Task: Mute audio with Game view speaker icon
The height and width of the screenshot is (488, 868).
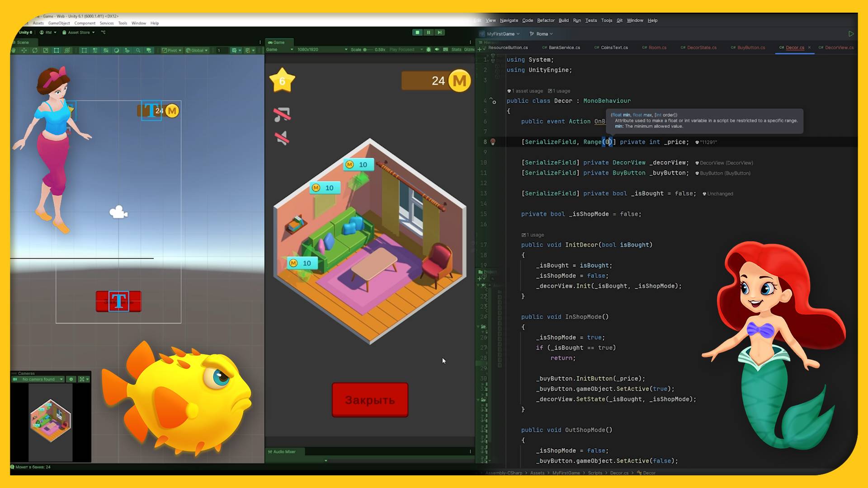Action: (x=437, y=49)
